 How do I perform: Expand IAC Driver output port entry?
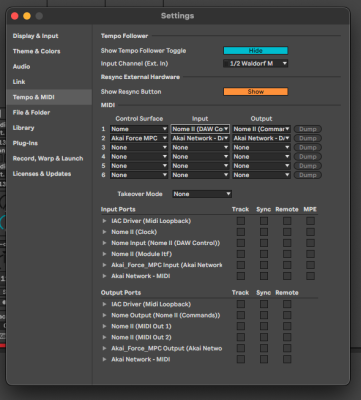click(104, 304)
